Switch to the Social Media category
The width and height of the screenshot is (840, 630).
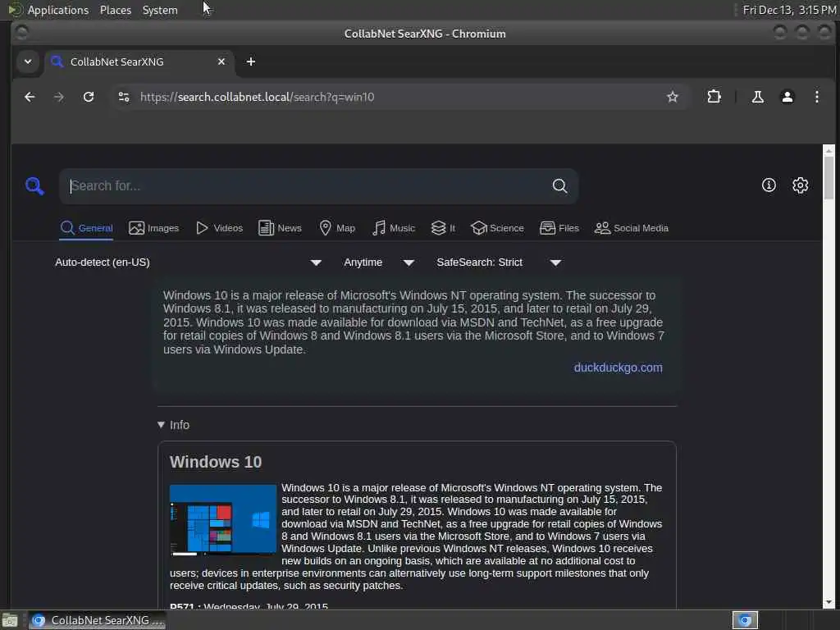coord(632,228)
